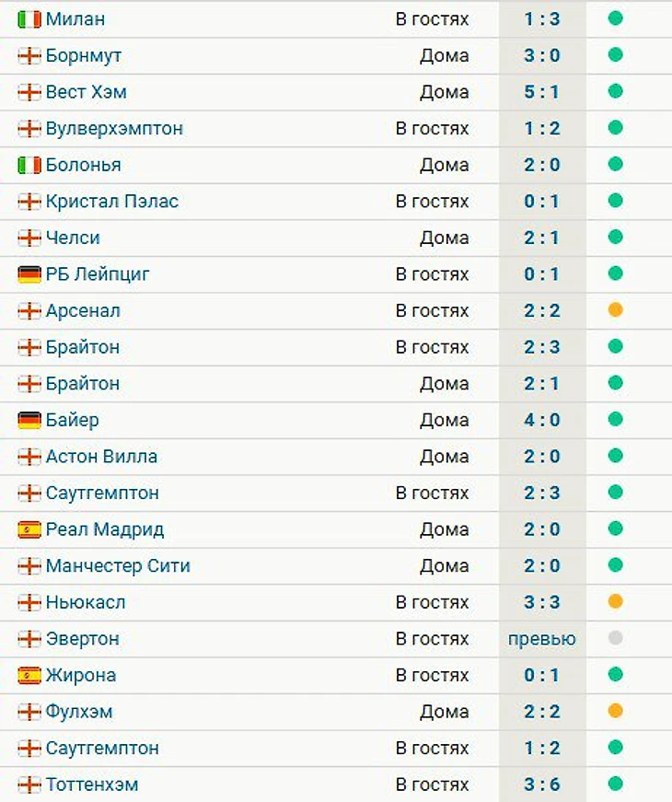Viewport: 672px width, 802px height.
Task: Click the England flag beside Челси
Action: pos(29,238)
